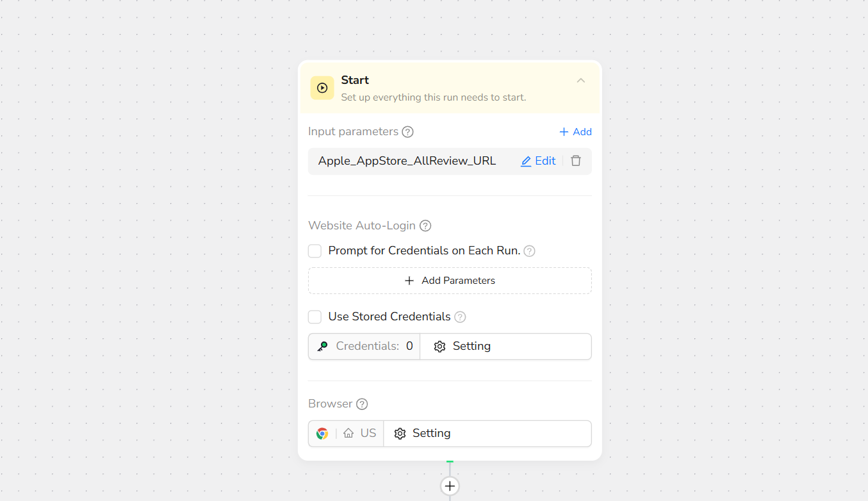Click the Website Auto-Login help icon
This screenshot has width=868, height=501.
tap(425, 226)
